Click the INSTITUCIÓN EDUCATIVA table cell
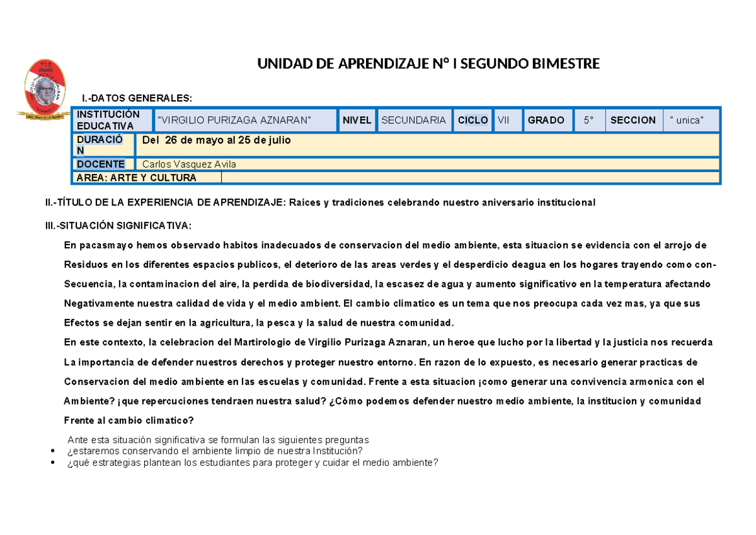 tap(113, 120)
